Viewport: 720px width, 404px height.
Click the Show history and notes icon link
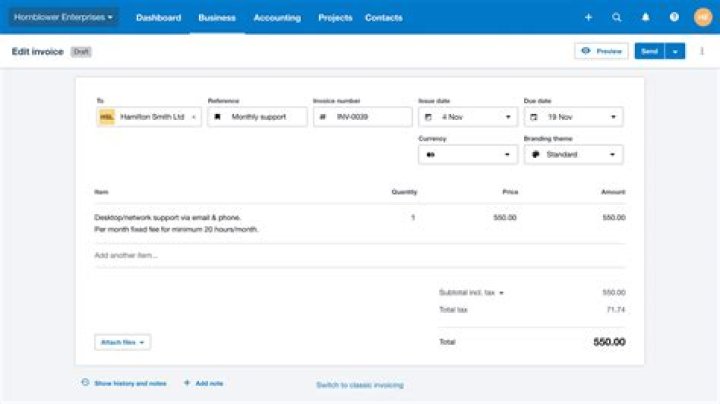[x=85, y=383]
